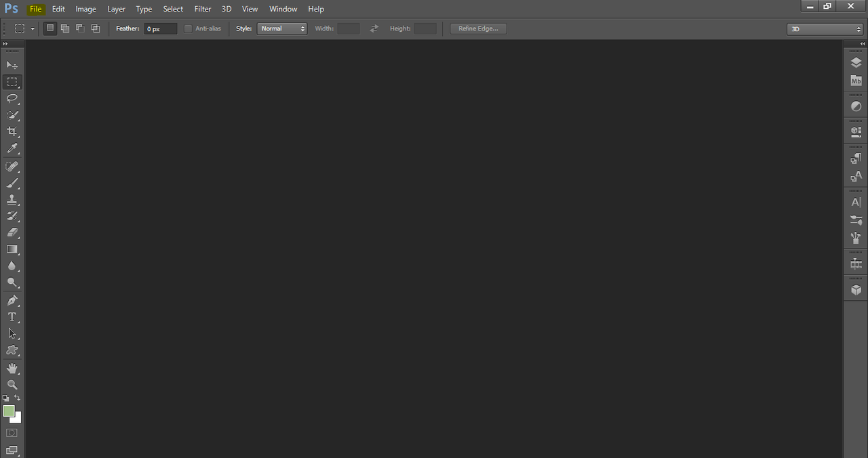Click the green foreground color swatch
Image resolution: width=868 pixels, height=458 pixels.
[9, 411]
